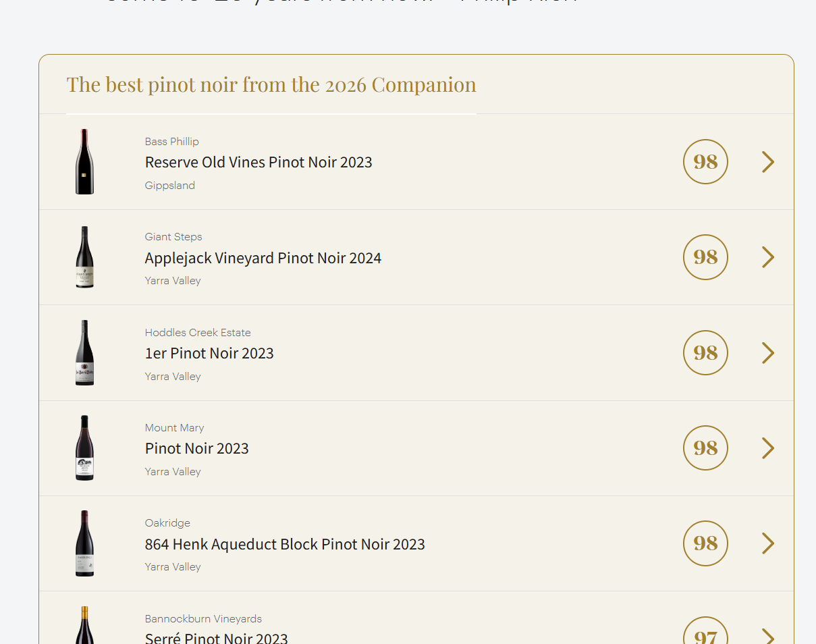Click the chevron arrow for Oakridge wine

tap(768, 543)
